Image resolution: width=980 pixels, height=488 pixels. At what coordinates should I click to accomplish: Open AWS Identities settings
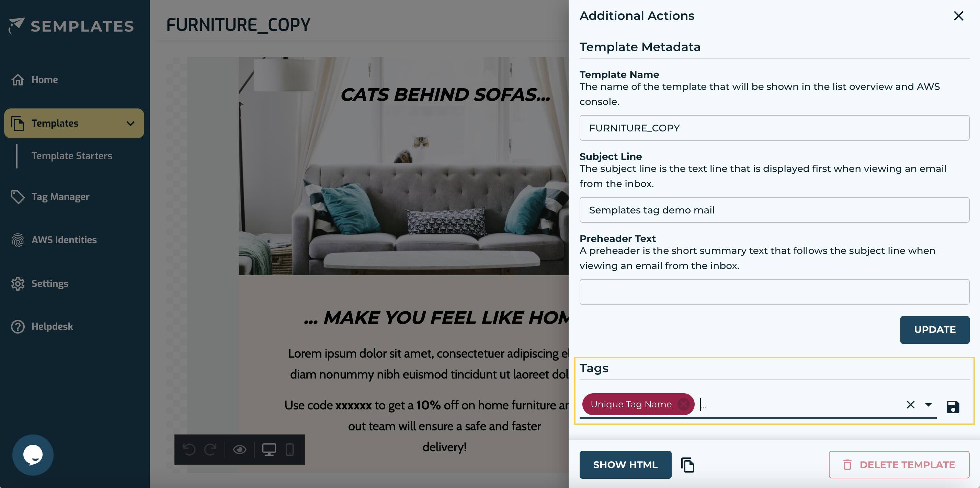click(64, 240)
